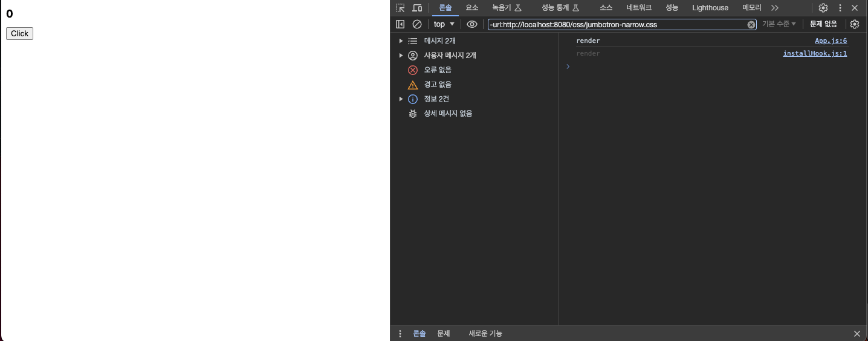Show more DevTools tabs with >> chevron
The height and width of the screenshot is (341, 868).
[775, 8]
